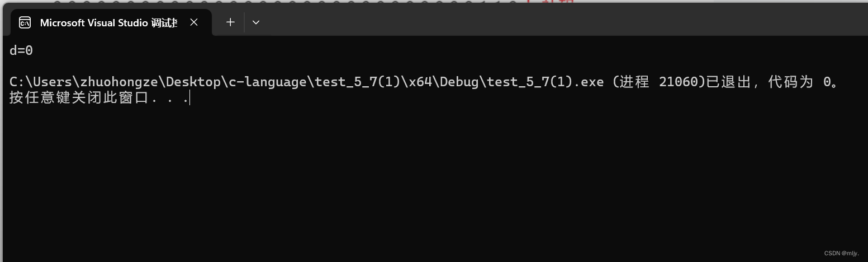Click the Desktop segment of the path

(194, 82)
